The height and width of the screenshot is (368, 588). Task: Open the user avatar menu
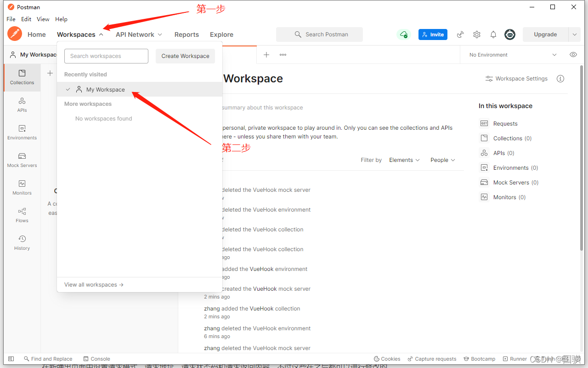[x=510, y=34]
